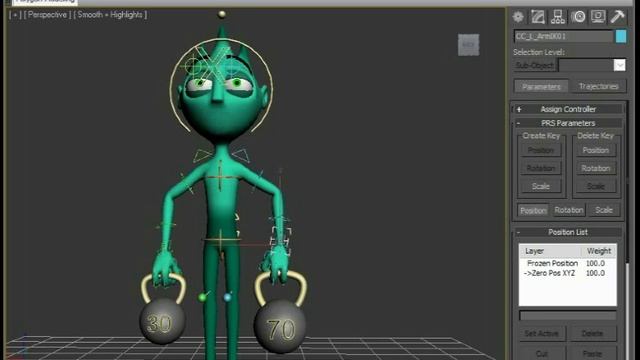Select the Zero Pos XYZ layer
Viewport: 640px width, 360px height.
pyautogui.click(x=567, y=273)
